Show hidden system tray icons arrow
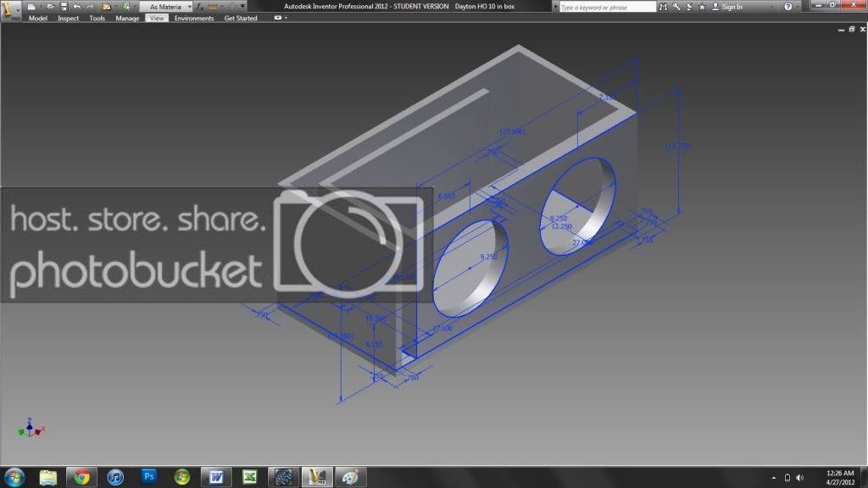 tap(773, 478)
